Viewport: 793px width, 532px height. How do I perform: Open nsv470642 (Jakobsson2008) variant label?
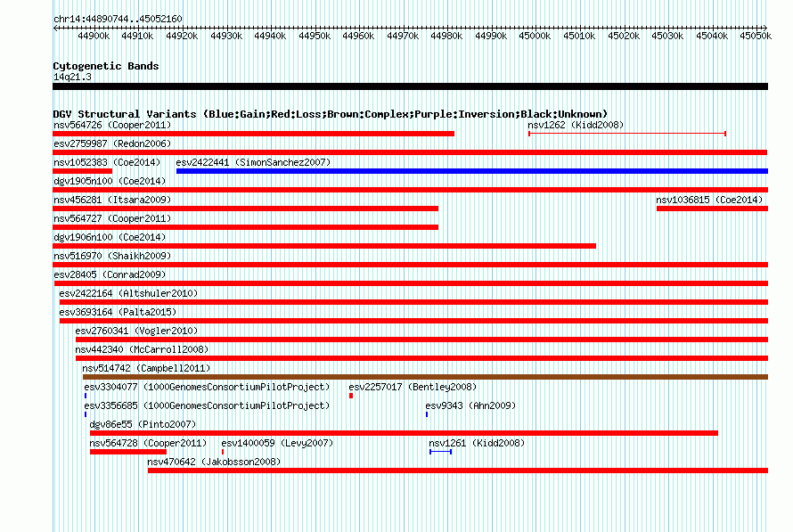tap(214, 462)
